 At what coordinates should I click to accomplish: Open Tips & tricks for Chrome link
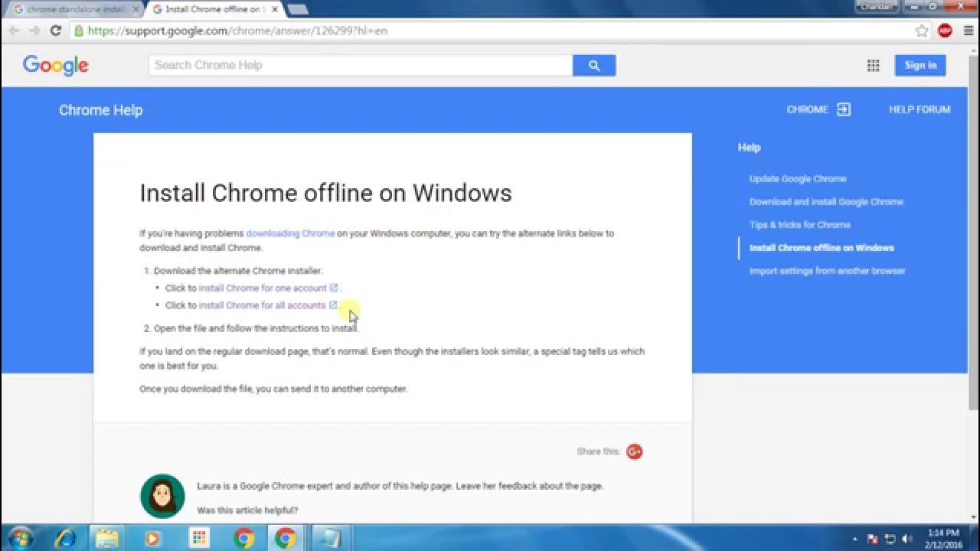(800, 224)
